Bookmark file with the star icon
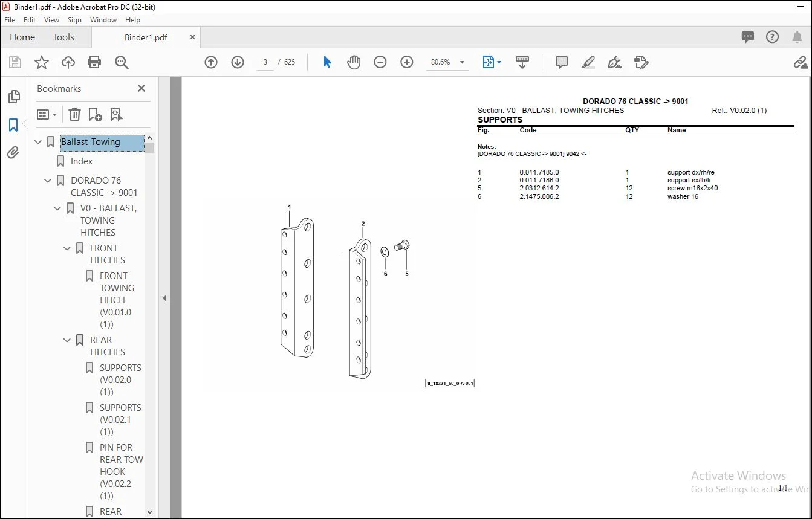 (x=42, y=62)
